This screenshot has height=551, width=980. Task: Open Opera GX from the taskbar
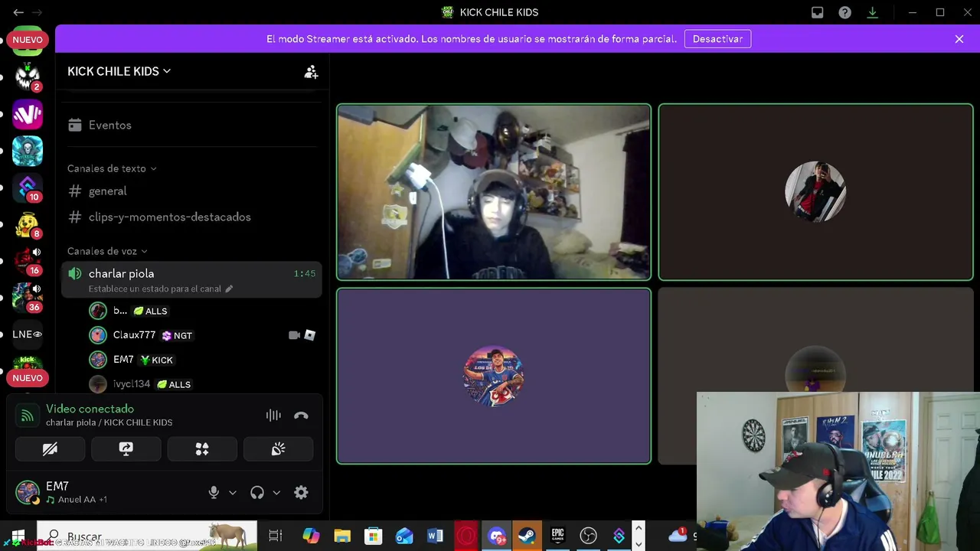(x=465, y=536)
